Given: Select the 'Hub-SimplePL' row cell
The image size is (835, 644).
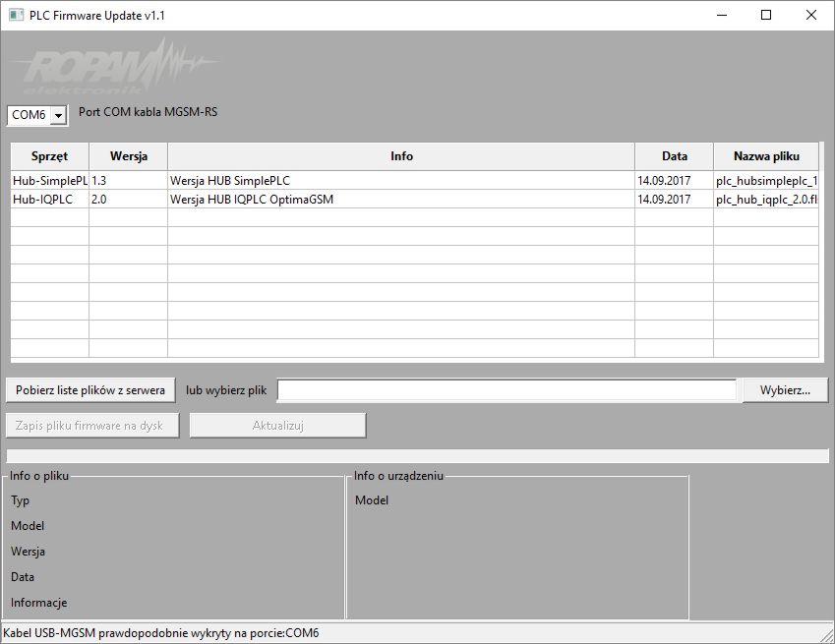Looking at the screenshot, I should tap(49, 181).
